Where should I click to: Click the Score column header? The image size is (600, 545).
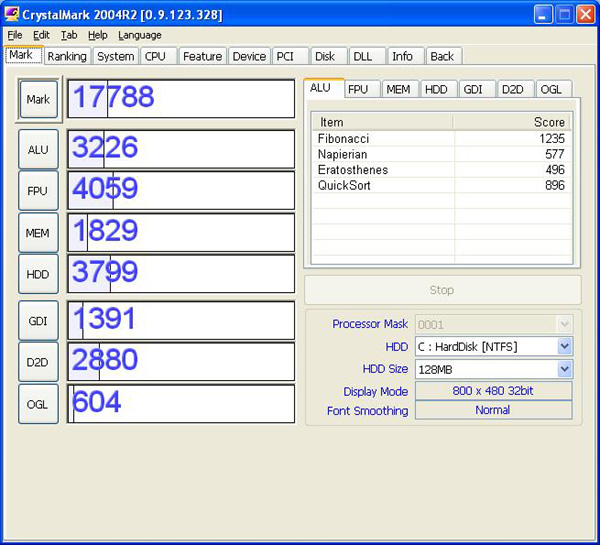[512, 121]
